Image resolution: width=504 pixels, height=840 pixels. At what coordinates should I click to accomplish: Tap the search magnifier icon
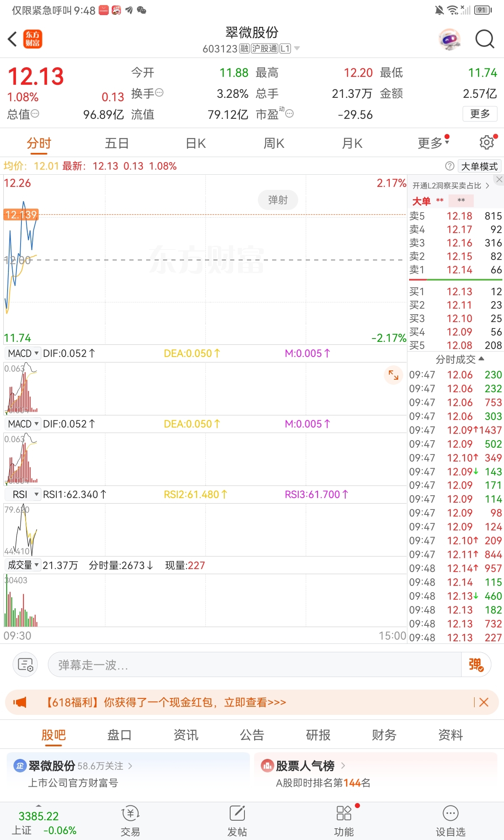485,39
